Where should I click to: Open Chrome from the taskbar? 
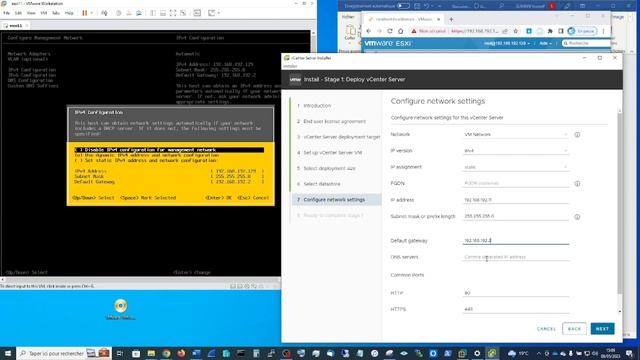[166, 353]
